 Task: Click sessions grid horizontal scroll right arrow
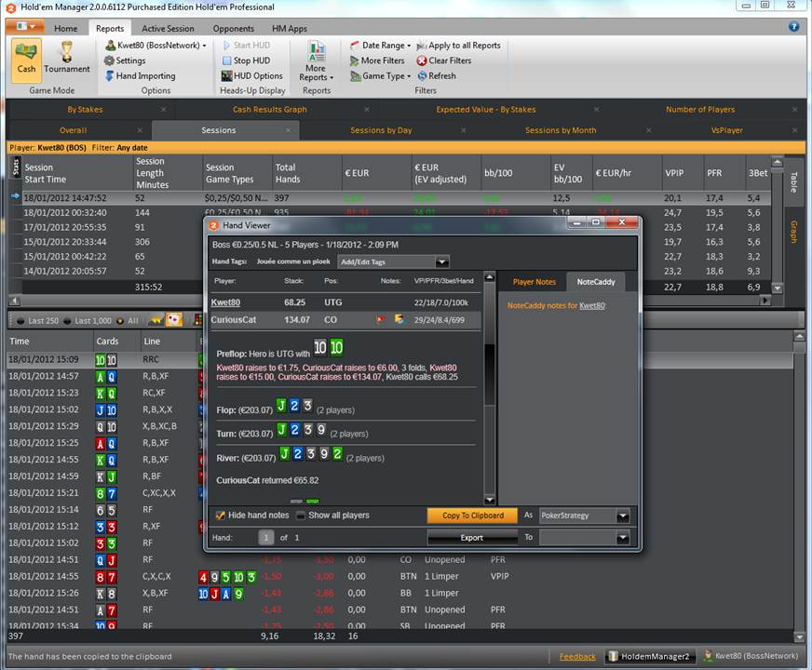[765, 300]
